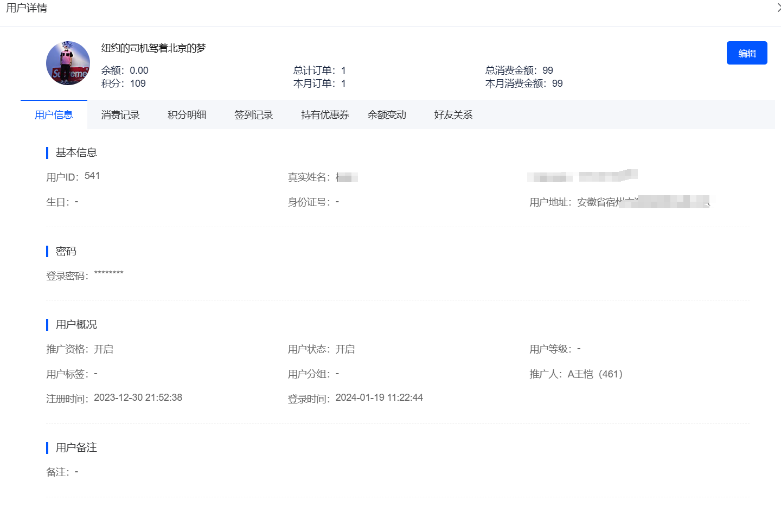Click the 积分 value 109

[138, 84]
